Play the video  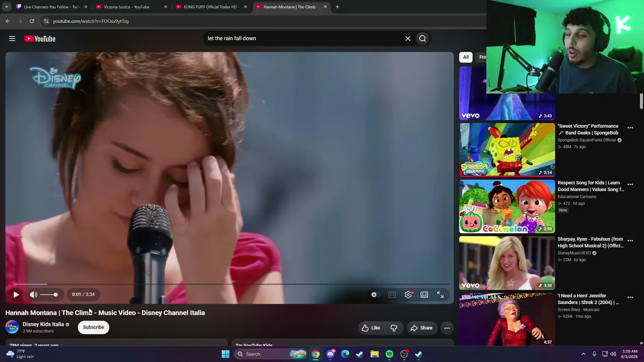click(16, 295)
